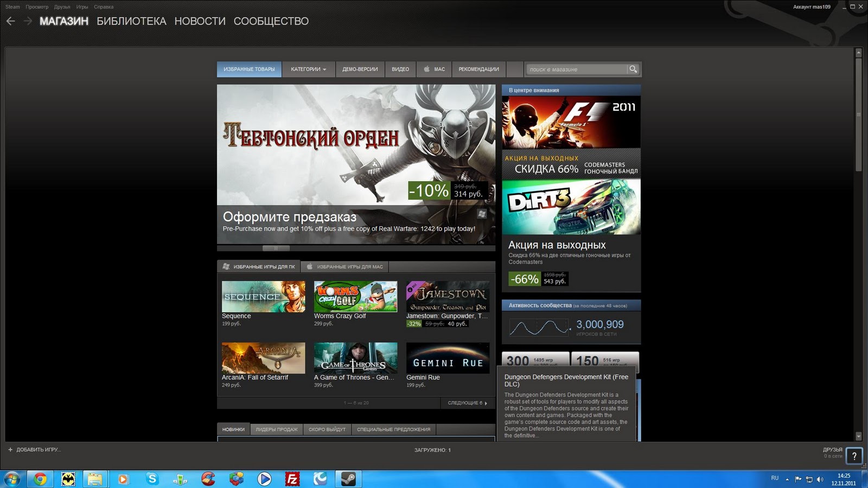Open the БИБЛИОТЕКА section
Screen dimensions: 868x488
[131, 21]
